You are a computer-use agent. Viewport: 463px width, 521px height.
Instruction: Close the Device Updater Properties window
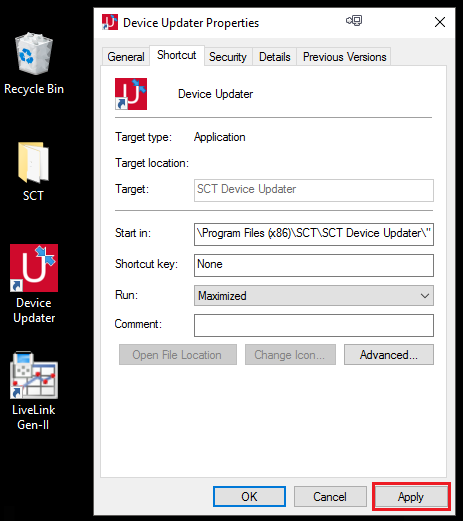tap(440, 22)
